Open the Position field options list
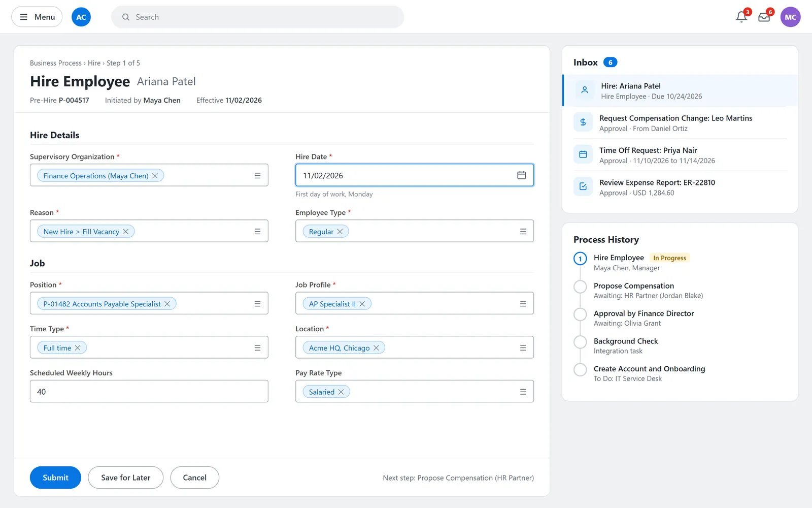Image resolution: width=812 pixels, height=508 pixels. pos(257,304)
